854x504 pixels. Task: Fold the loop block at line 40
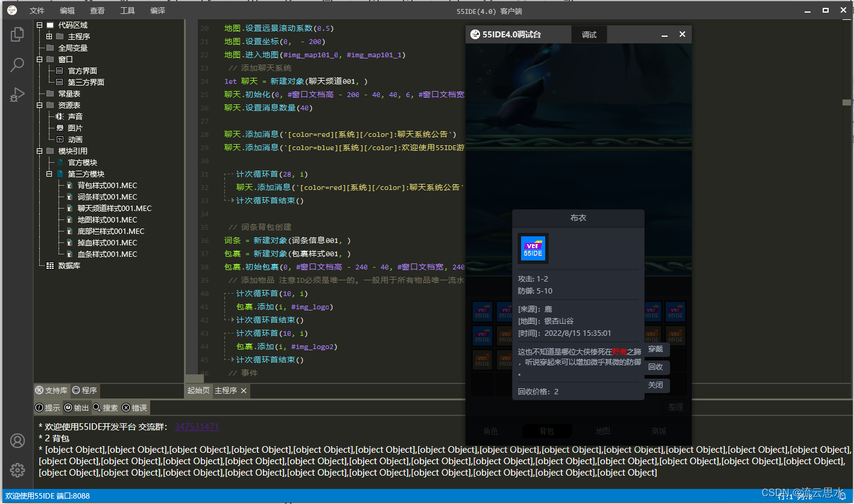click(228, 294)
